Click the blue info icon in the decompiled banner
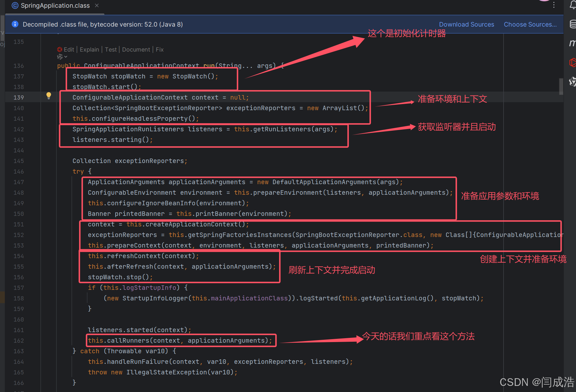This screenshot has height=392, width=576. [15, 24]
